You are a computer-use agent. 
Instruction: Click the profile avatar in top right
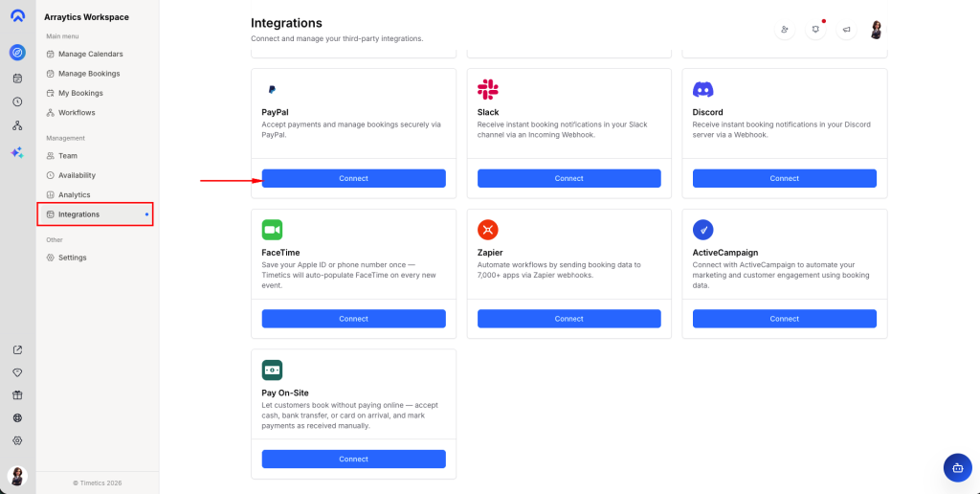click(876, 30)
